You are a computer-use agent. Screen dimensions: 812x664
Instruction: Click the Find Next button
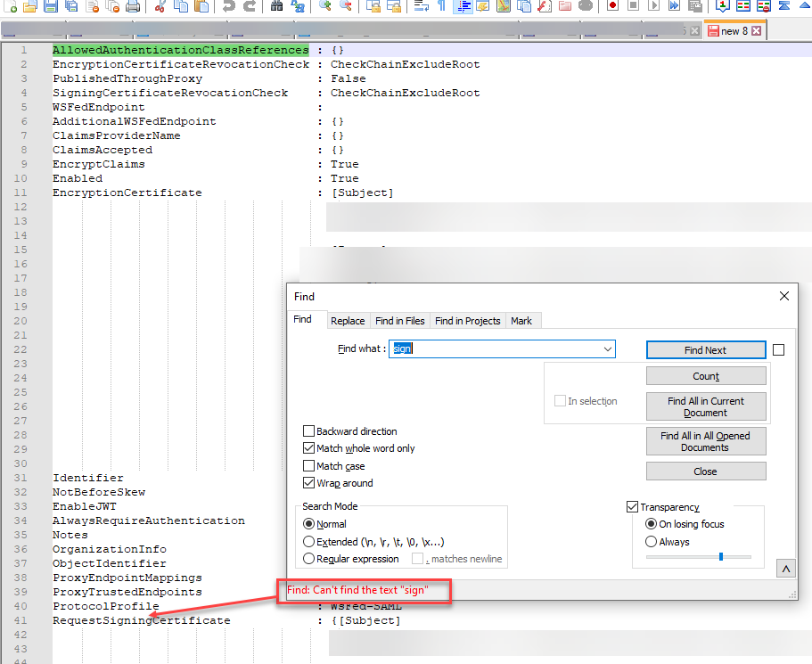click(x=706, y=350)
